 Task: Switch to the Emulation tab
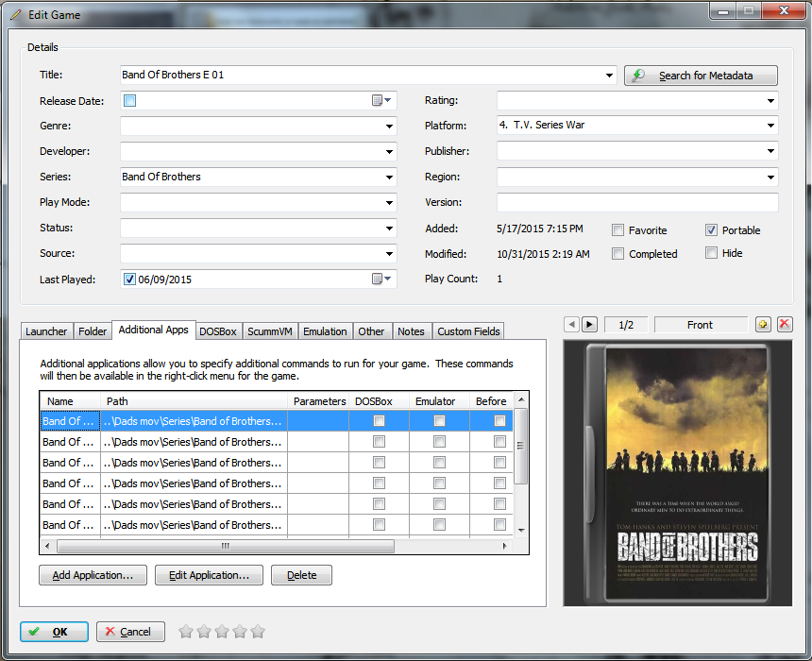pyautogui.click(x=325, y=331)
